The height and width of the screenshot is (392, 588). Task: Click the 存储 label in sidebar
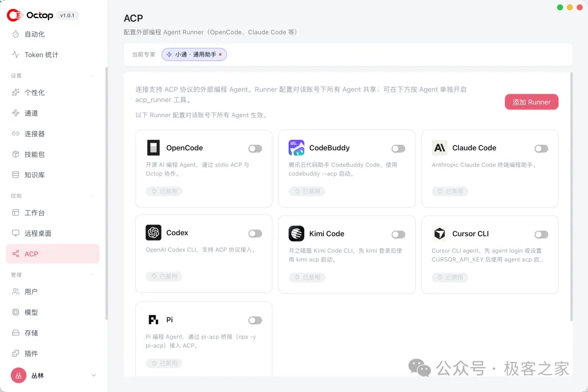pos(31,333)
